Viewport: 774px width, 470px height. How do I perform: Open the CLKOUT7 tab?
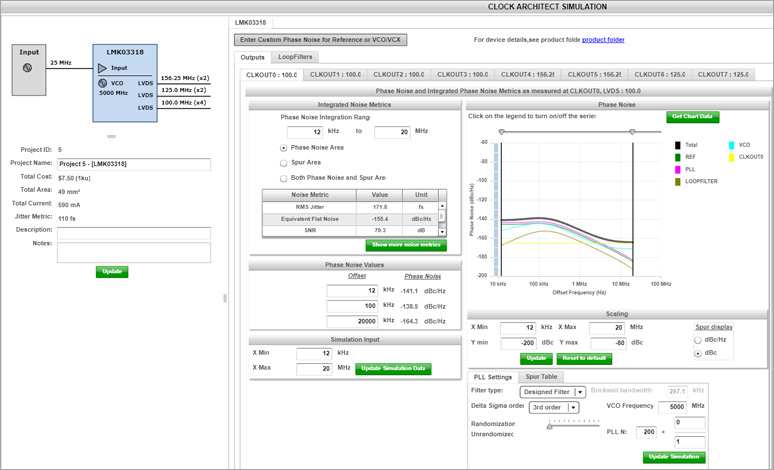pos(723,75)
